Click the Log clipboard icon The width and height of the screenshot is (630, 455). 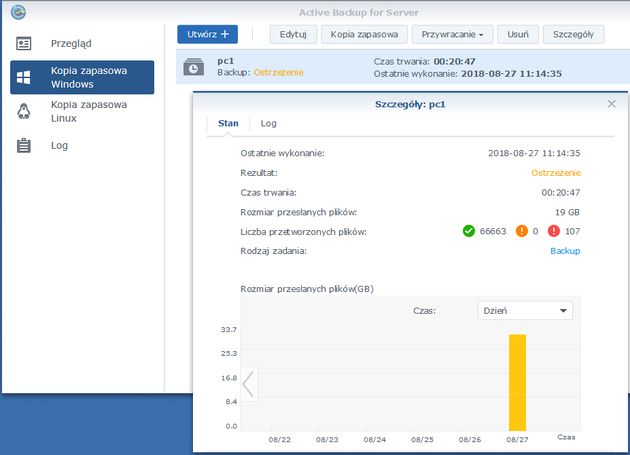click(24, 146)
